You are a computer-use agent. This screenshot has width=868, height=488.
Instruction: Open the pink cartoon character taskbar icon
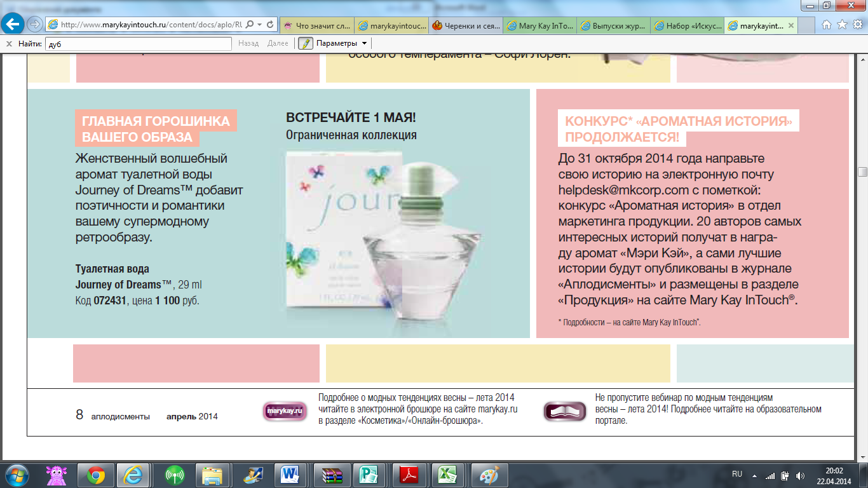click(57, 475)
